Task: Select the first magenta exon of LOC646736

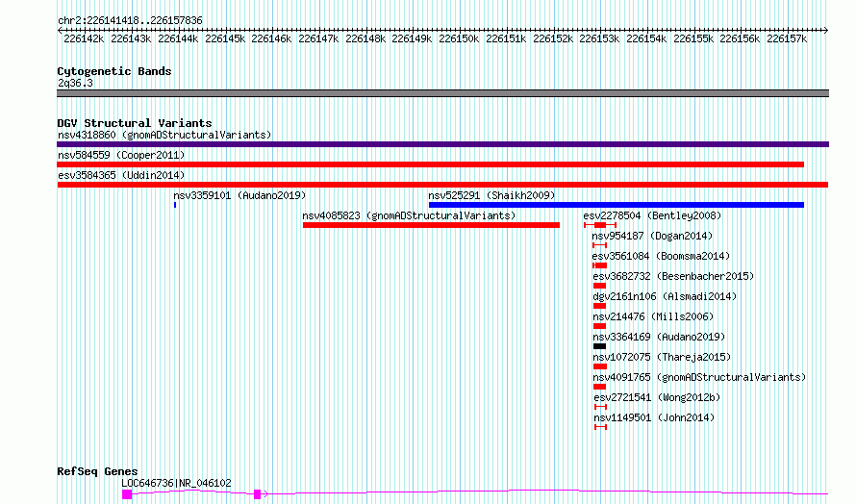Action: click(x=127, y=494)
